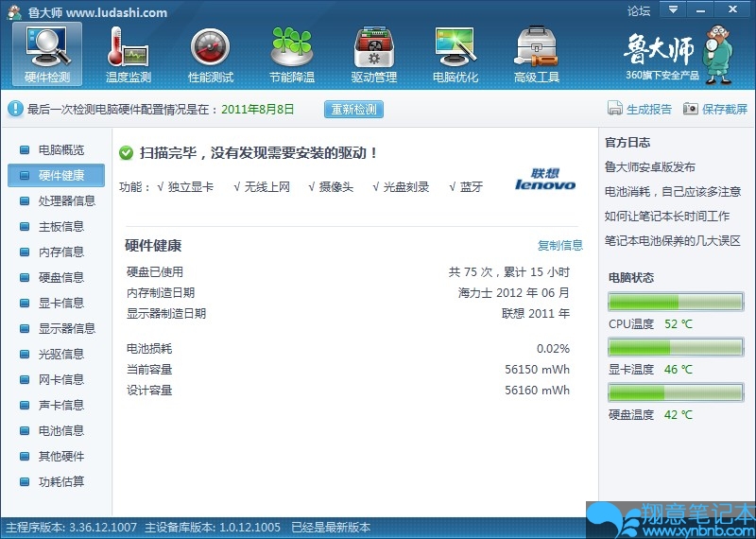The height and width of the screenshot is (539, 756).
Task: Click the 56160 mWh design capacity value
Action: 537,391
